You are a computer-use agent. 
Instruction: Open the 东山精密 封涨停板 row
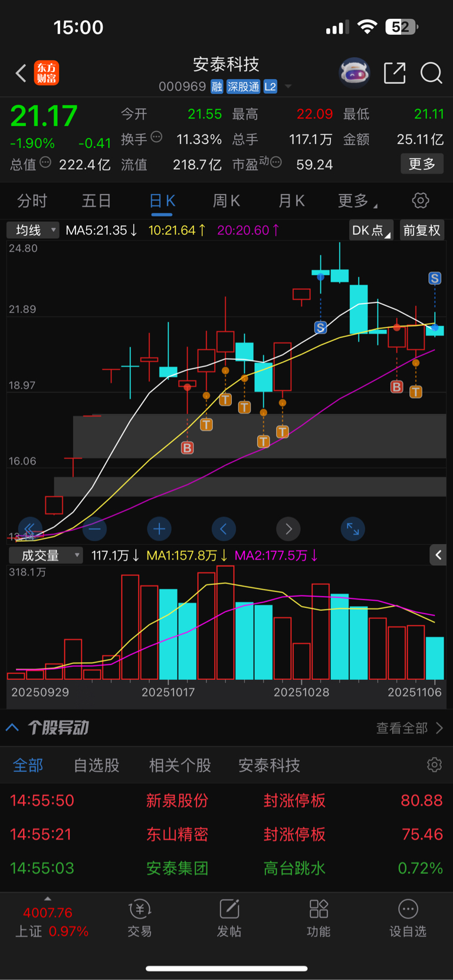point(226,834)
